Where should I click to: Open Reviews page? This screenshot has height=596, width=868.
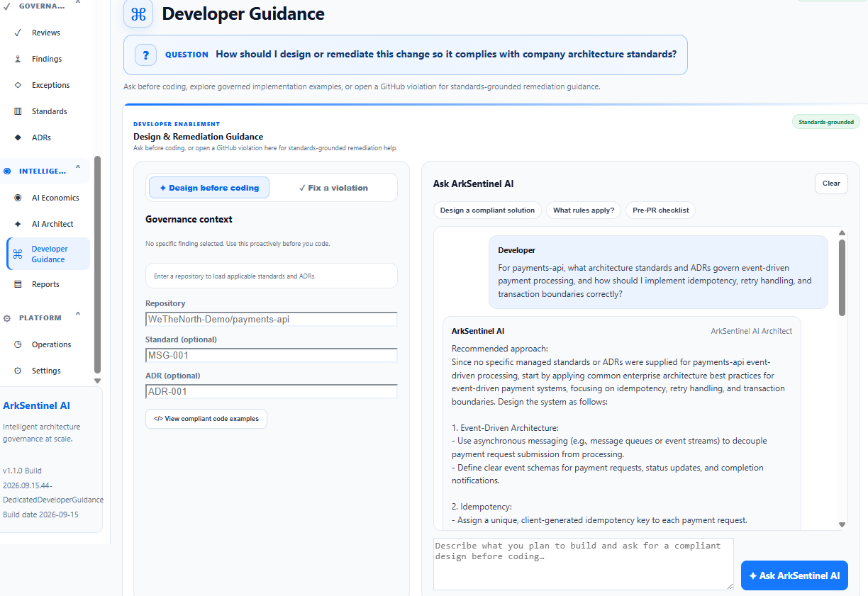tap(46, 33)
